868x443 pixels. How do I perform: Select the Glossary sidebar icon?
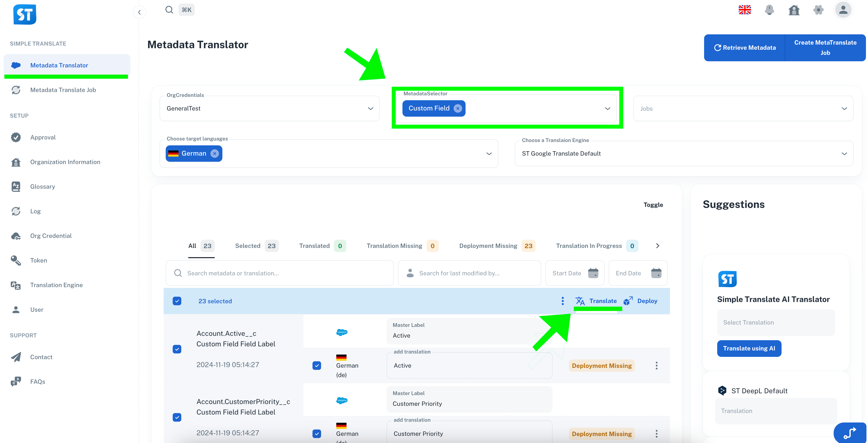[16, 186]
